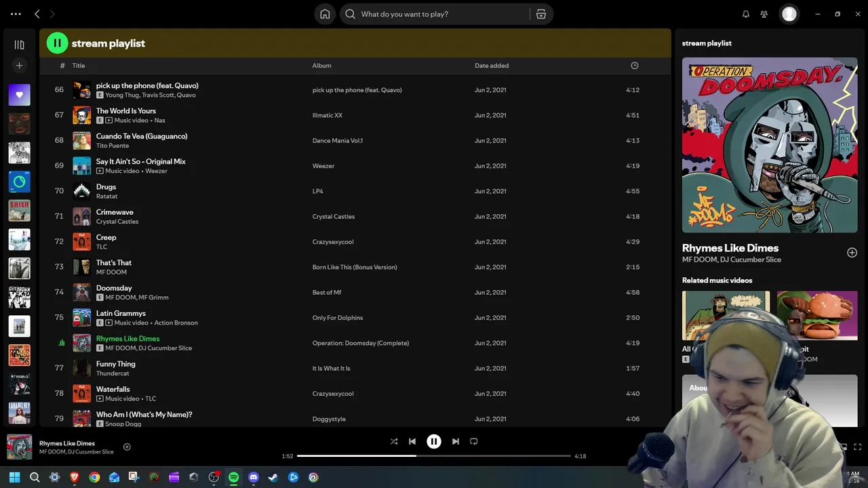Sort by the Title column header
The width and height of the screenshot is (868, 488).
pyautogui.click(x=79, y=66)
